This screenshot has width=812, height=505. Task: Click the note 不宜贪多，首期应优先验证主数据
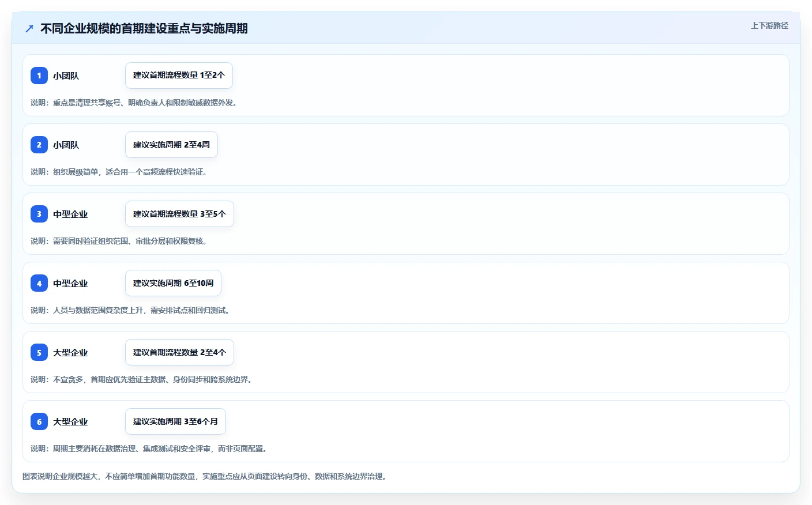pos(141,379)
